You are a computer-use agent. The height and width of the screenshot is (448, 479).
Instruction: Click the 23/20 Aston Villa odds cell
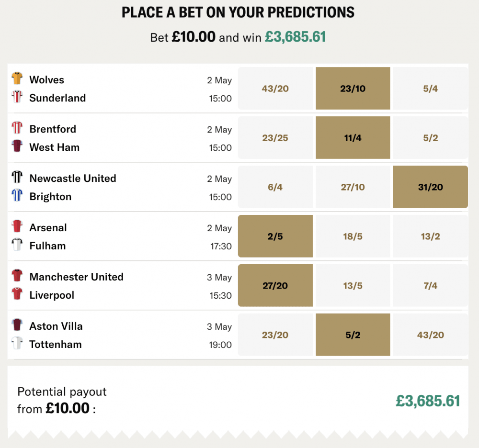275,335
